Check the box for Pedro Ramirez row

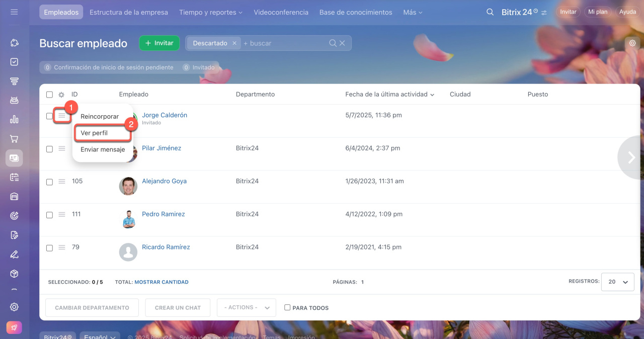[x=49, y=215]
